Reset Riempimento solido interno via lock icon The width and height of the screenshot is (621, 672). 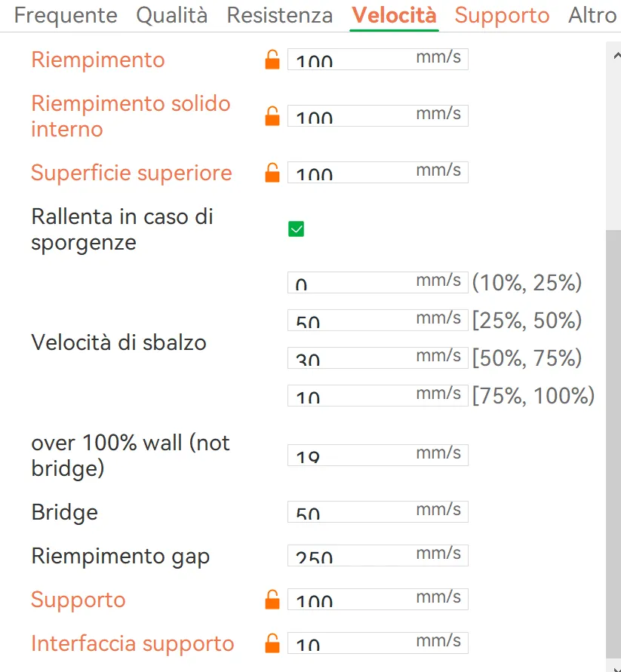[272, 116]
